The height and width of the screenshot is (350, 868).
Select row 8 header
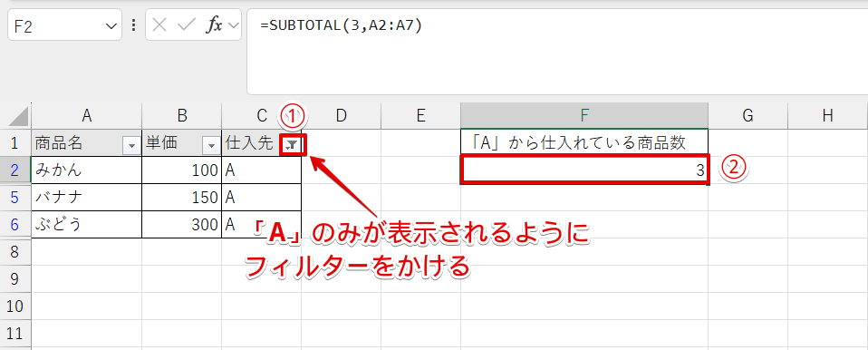point(15,252)
